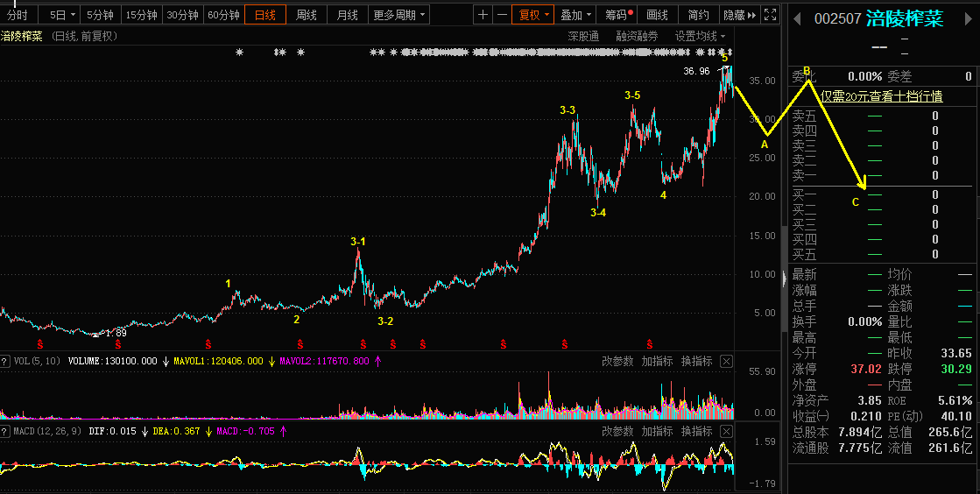Collapse the right quote side panel

784,279
